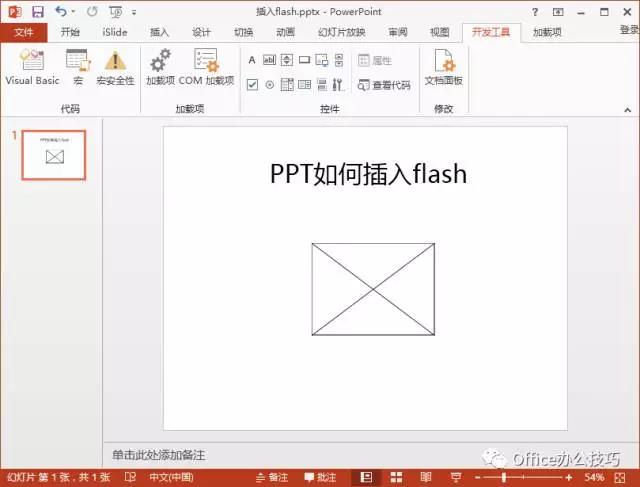
Task: Select the Spin Button control
Action: pyautogui.click(x=287, y=60)
